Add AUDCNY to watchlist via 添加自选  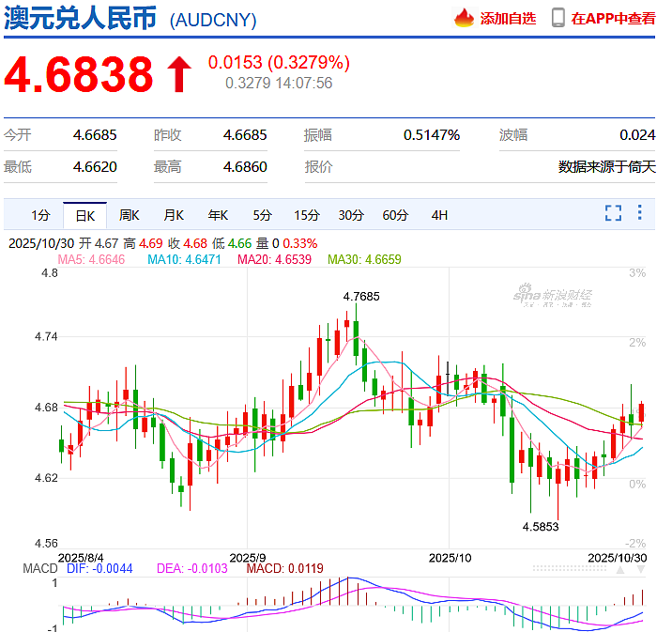pyautogui.click(x=508, y=19)
